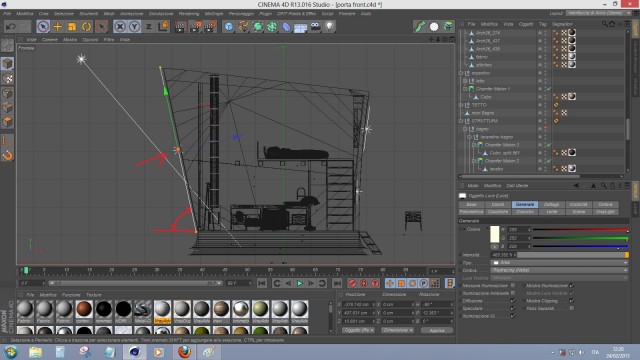
Task: Open the light Tipo dropdown
Action: (559, 262)
